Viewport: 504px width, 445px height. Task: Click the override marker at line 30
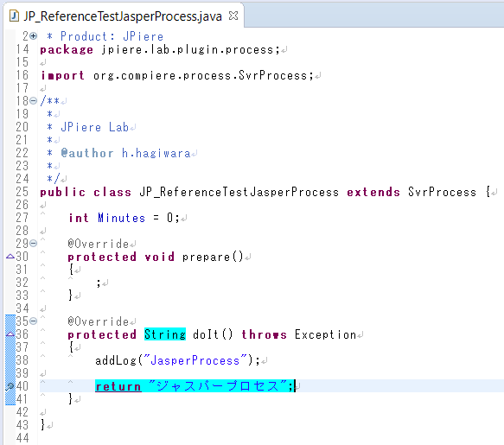coord(10,257)
